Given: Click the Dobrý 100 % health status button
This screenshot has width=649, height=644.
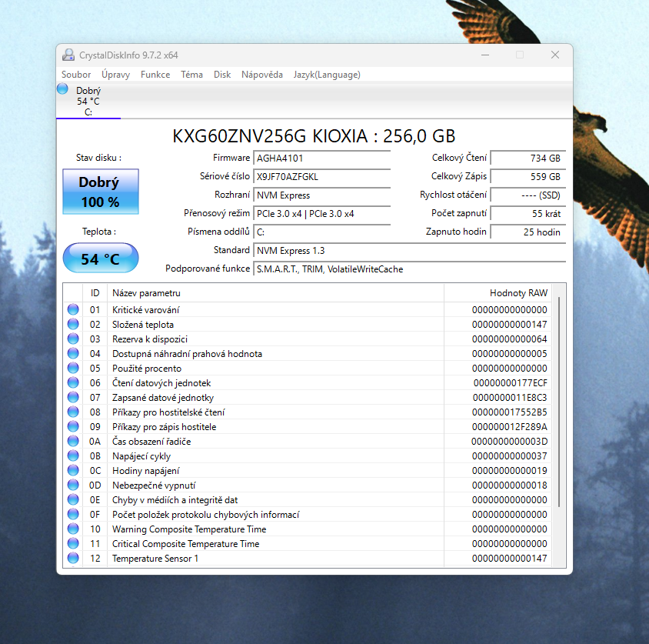Looking at the screenshot, I should 100,192.
